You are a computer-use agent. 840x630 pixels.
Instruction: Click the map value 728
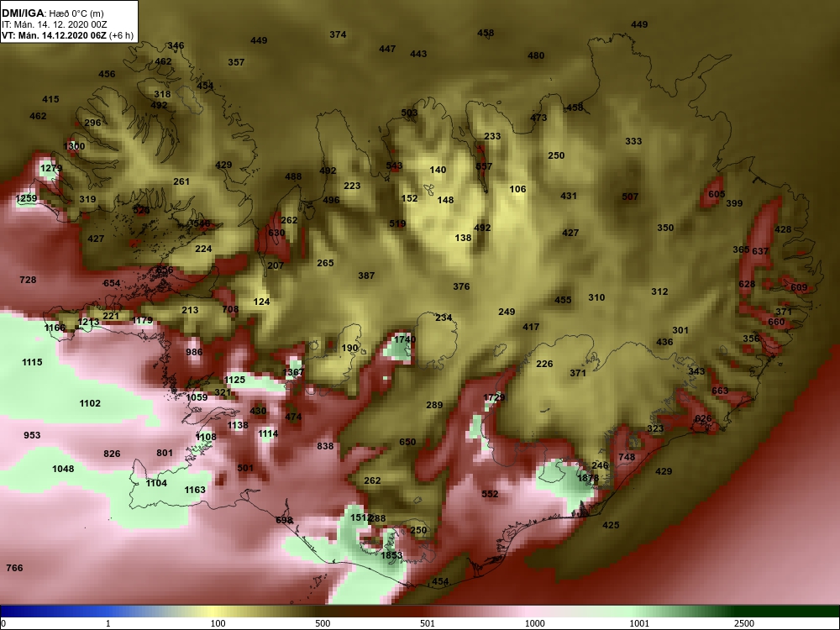[x=28, y=280]
